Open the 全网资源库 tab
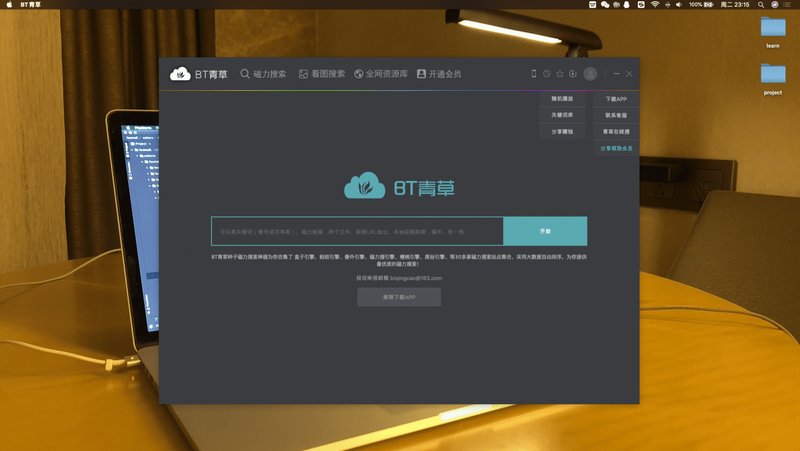Screen dimensions: 800x451 point(381,74)
